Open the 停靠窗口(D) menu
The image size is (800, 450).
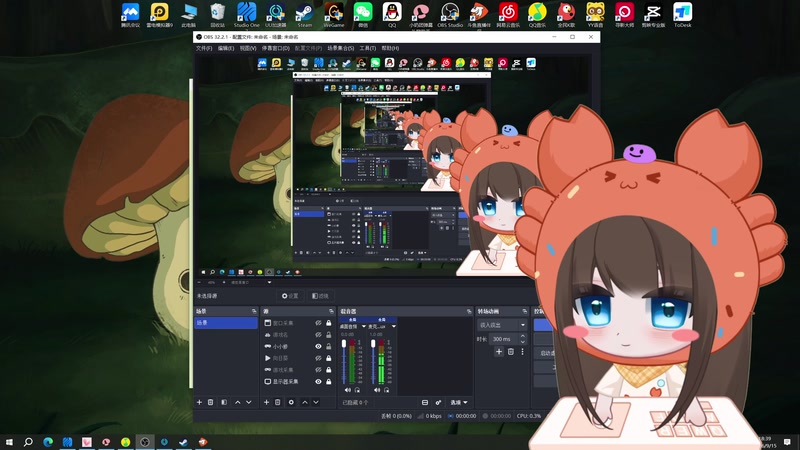pyautogui.click(x=276, y=48)
